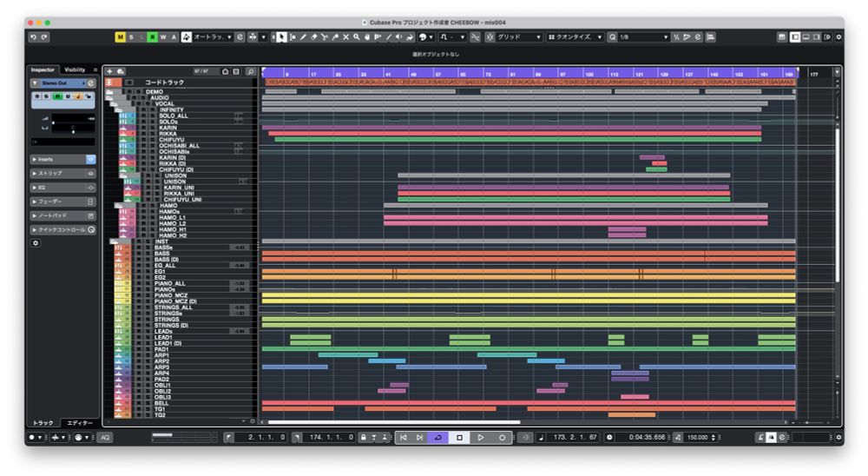Select the Comp hand tool

coord(367,37)
